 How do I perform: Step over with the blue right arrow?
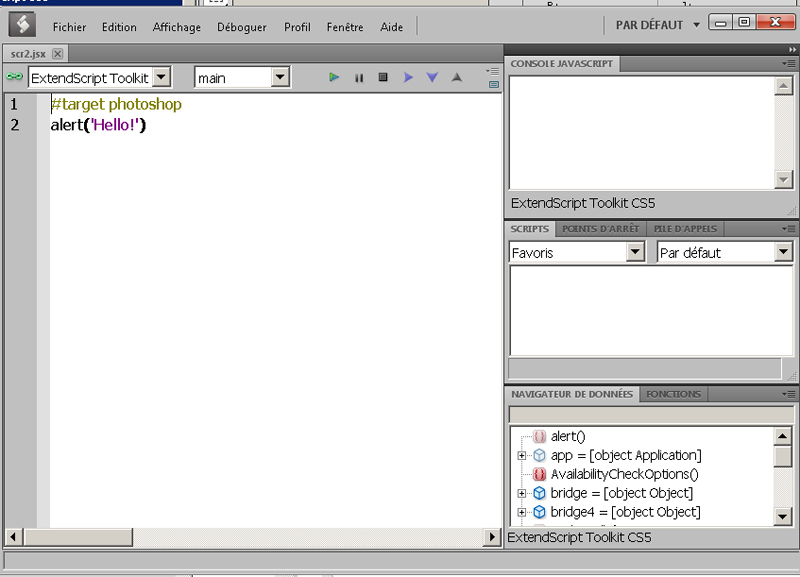(x=408, y=77)
